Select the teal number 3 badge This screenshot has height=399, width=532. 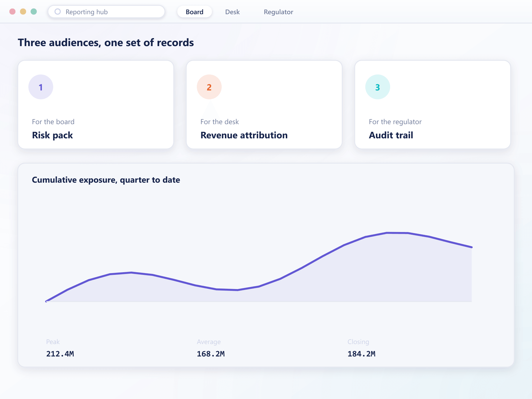[378, 87]
